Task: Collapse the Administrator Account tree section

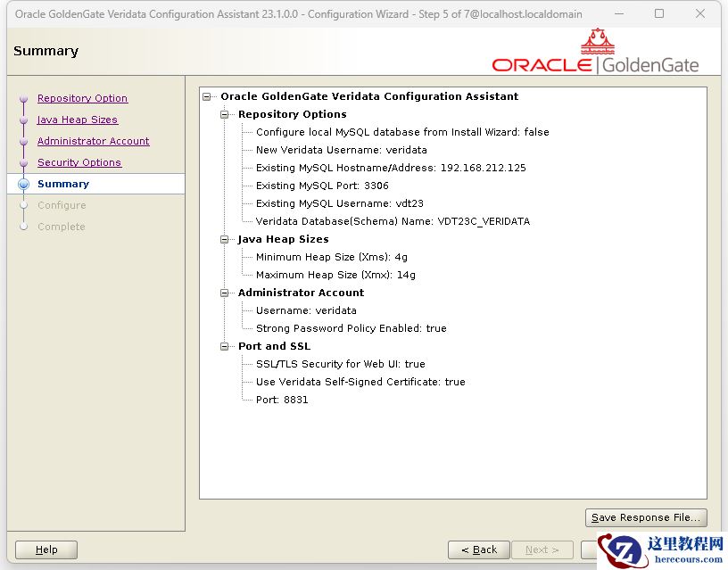Action: pos(225,293)
